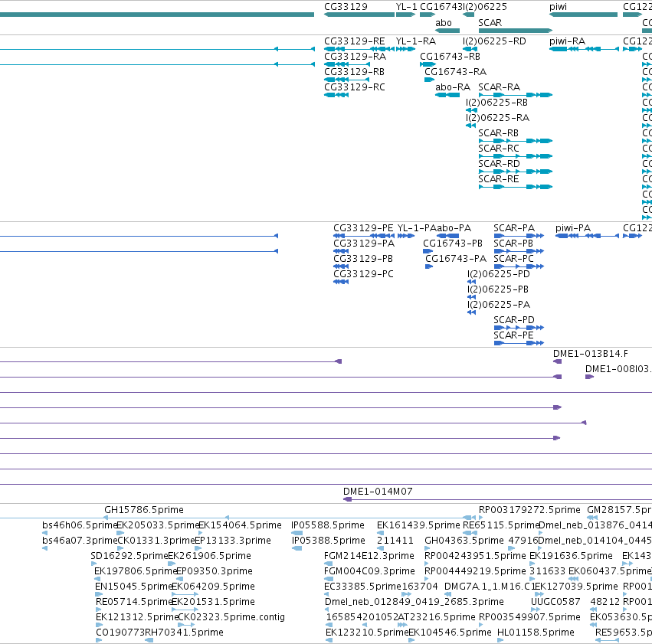Select transcript CG33129-RB
The image size is (652, 644).
[x=346, y=80]
